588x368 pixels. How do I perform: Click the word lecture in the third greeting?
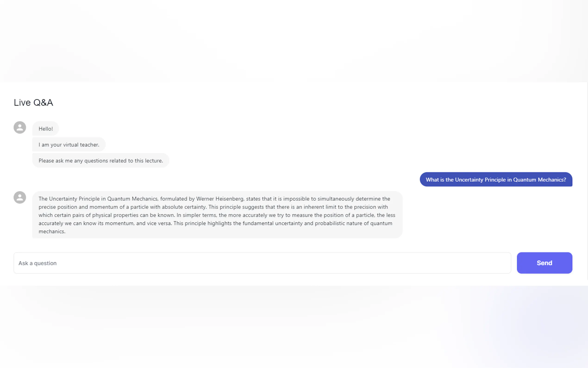(153, 161)
